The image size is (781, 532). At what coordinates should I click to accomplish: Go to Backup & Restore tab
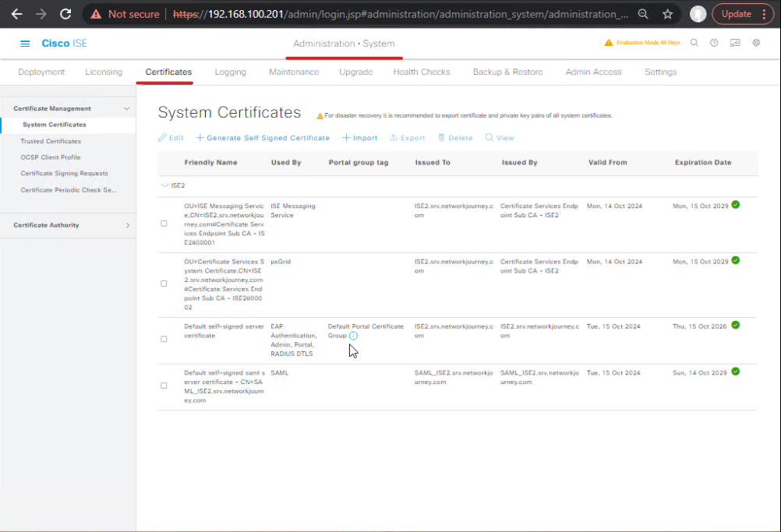tap(507, 72)
